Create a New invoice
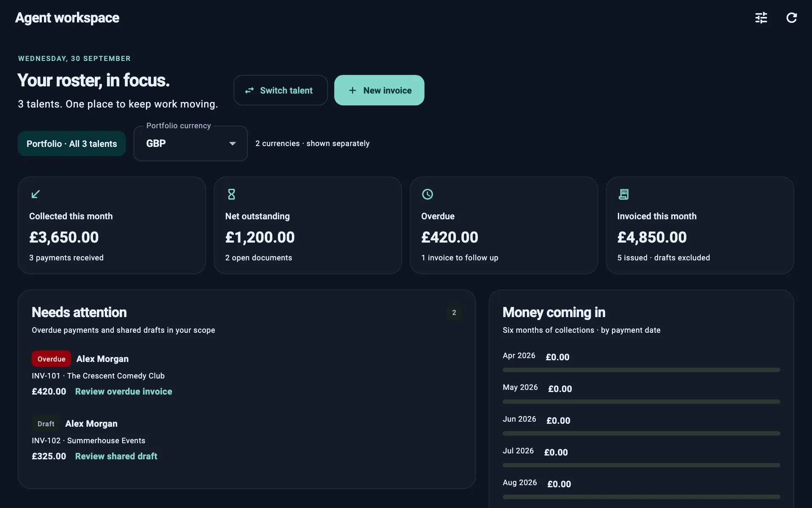Screen dimensions: 812x508 pyautogui.click(x=379, y=90)
